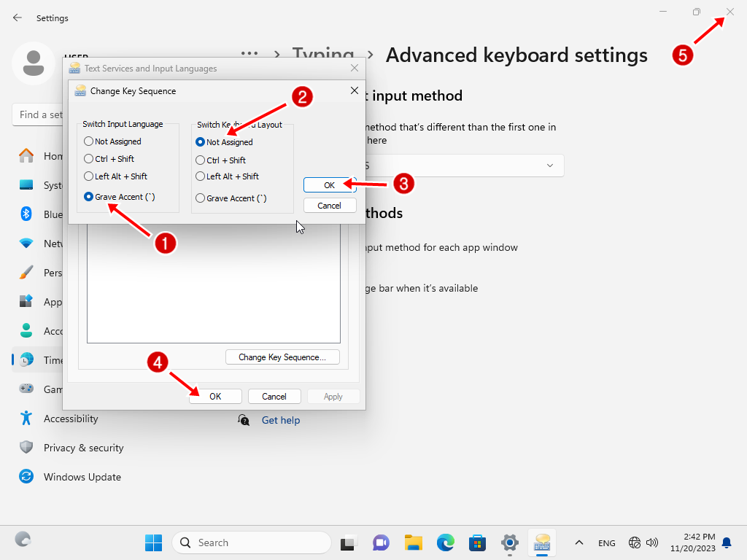
Task: Click the Settings gear icon in taskbar
Action: click(510, 542)
